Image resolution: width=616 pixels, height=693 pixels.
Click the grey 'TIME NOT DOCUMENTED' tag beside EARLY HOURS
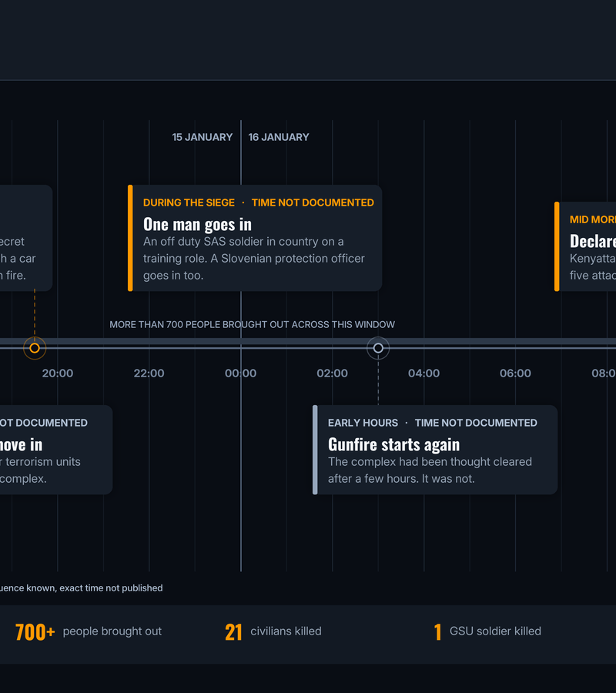point(476,423)
